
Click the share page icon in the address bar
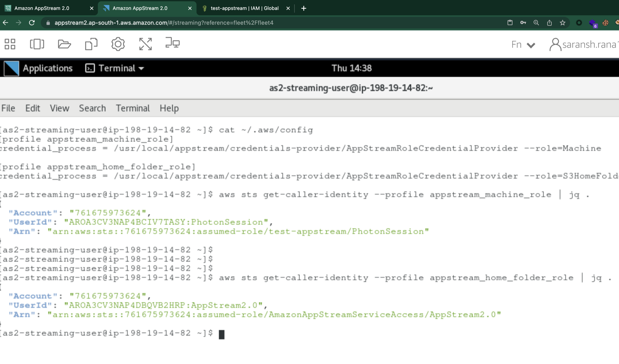click(x=549, y=23)
